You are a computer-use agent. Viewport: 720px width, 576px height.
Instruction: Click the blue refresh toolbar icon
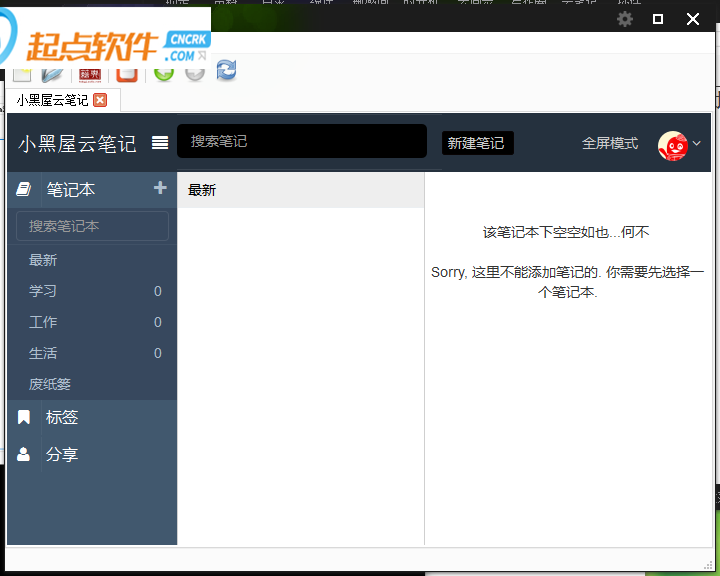[226, 70]
